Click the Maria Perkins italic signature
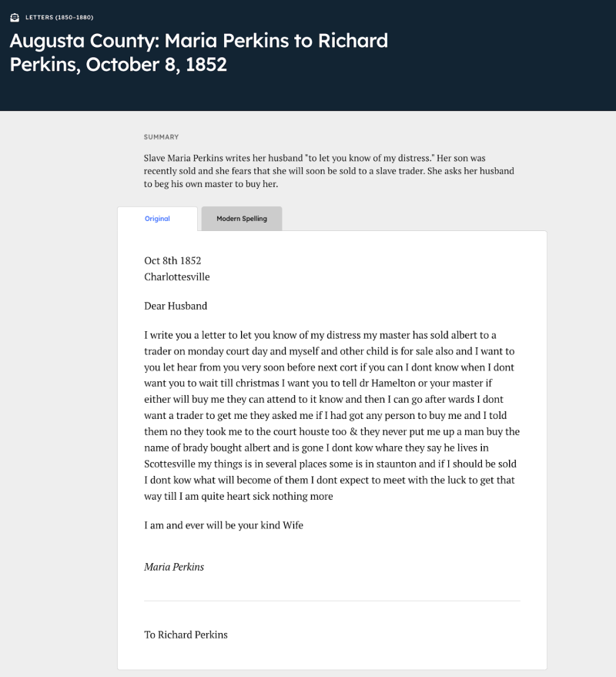 point(174,566)
